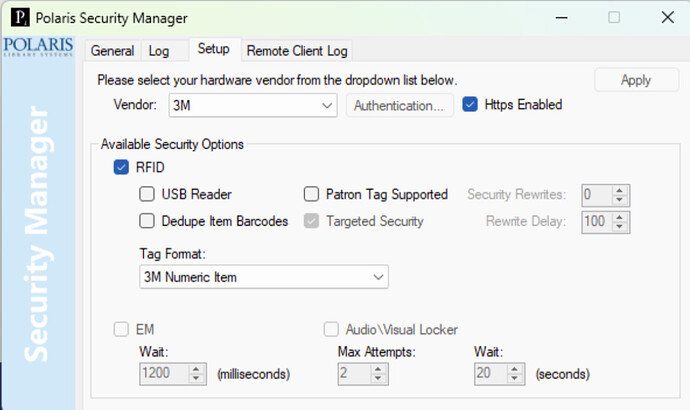Viewport: 690px width, 410px height.
Task: Click the Polaris app icon in title bar
Action: 19,17
